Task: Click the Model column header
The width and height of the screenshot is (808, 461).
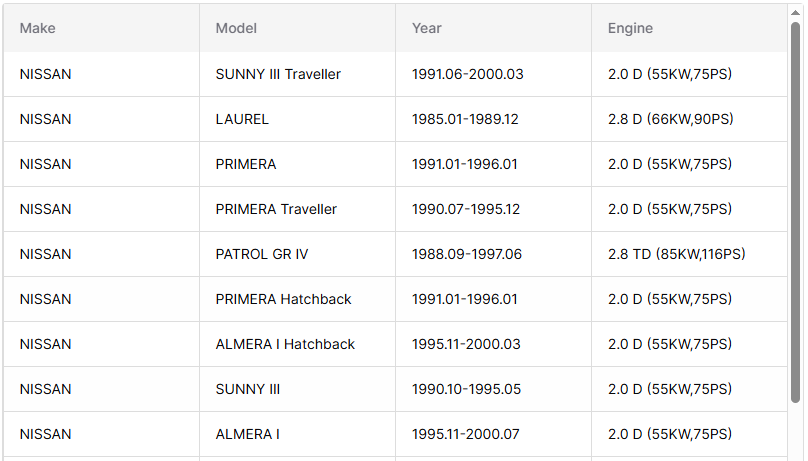Action: (236, 28)
